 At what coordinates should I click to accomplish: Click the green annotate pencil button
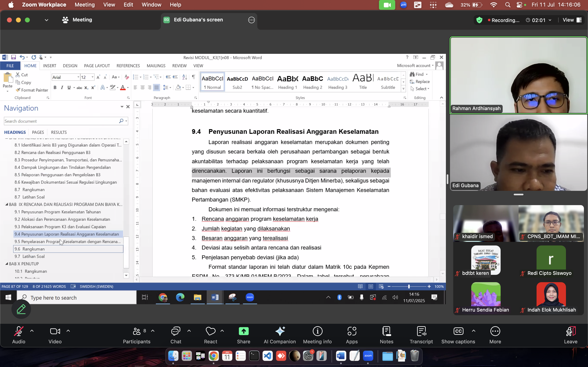pyautogui.click(x=21, y=309)
